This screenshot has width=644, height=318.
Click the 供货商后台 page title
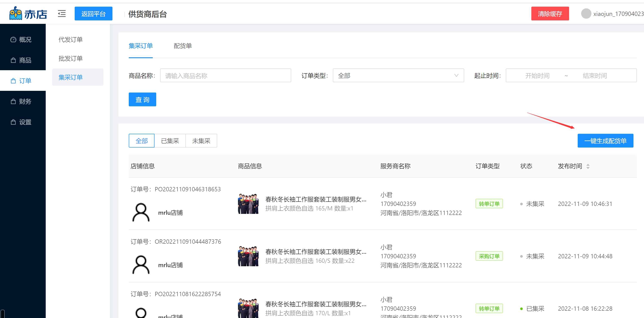[147, 14]
